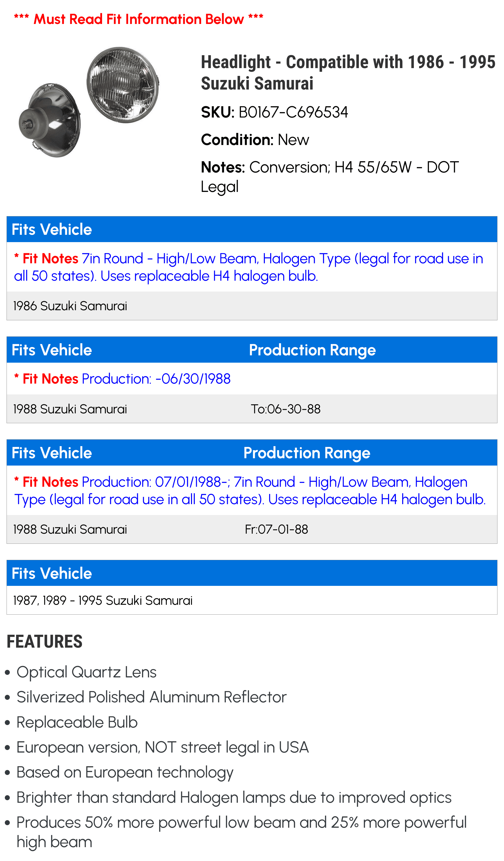Click the rear-view headlight housing picture
The height and width of the screenshot is (861, 504).
50,120
